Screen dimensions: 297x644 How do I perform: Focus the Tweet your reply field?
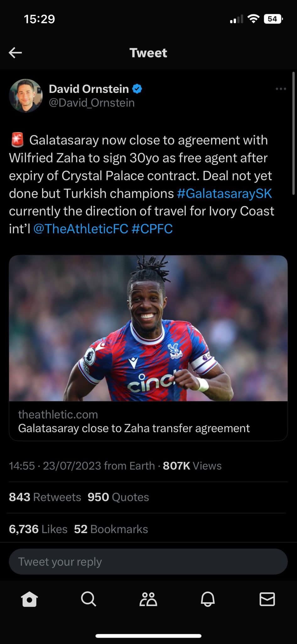[148, 562]
